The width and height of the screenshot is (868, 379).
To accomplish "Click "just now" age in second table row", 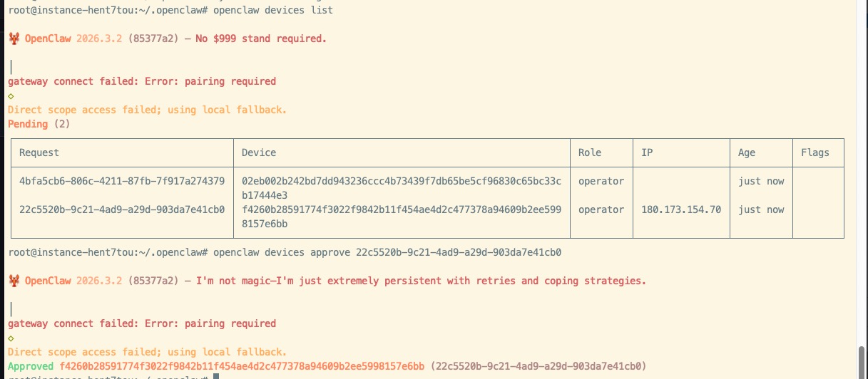I will (761, 209).
